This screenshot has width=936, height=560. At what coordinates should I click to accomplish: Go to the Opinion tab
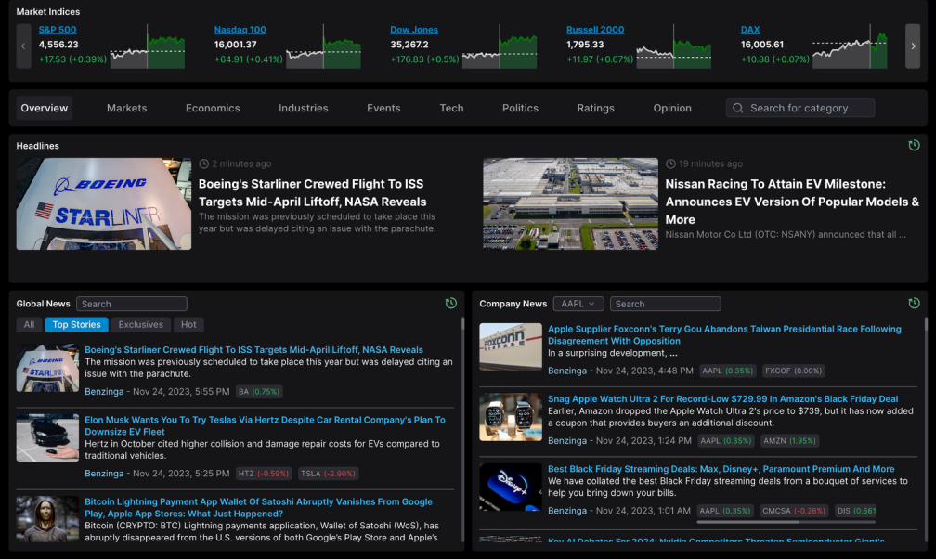coord(672,108)
